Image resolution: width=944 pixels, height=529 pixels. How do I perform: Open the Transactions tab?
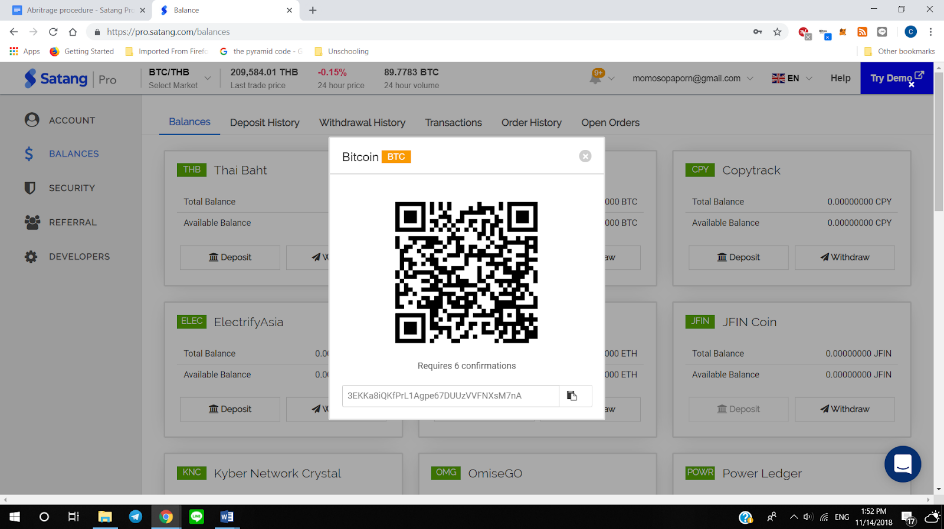tap(453, 123)
